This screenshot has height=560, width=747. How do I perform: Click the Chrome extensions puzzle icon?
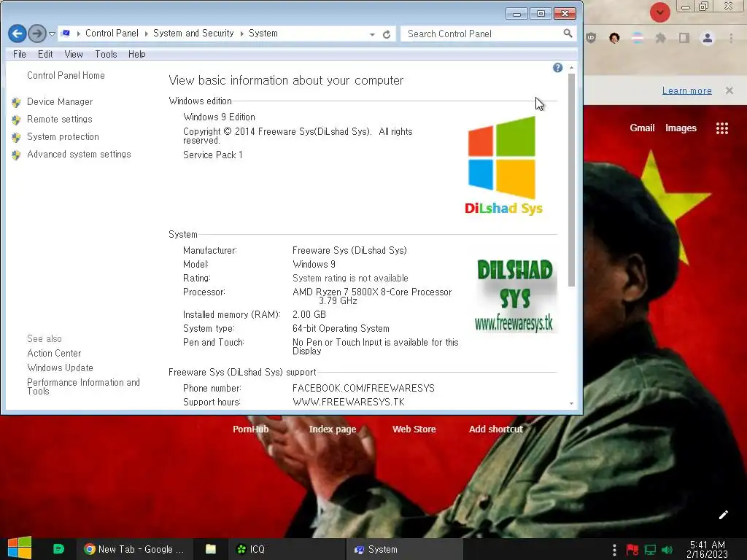(x=660, y=38)
